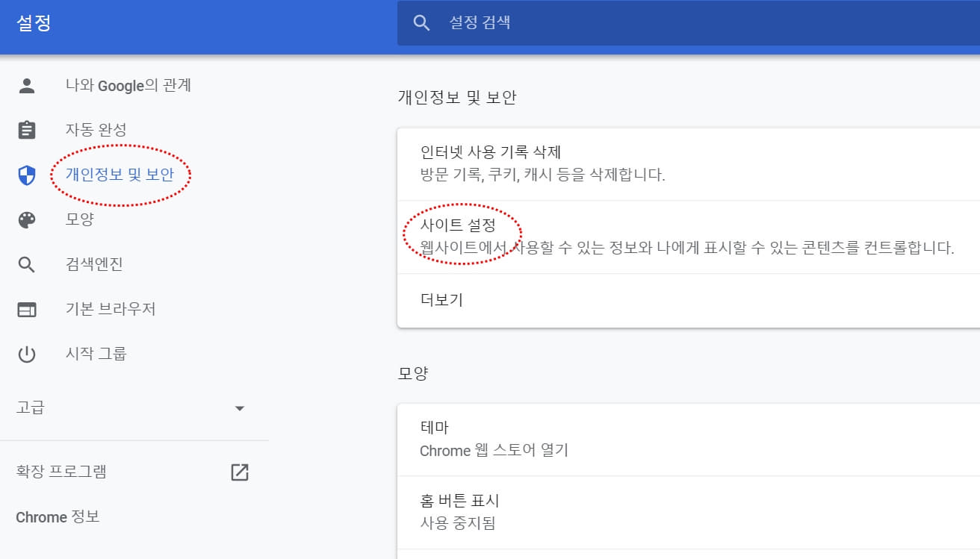The height and width of the screenshot is (559, 980).
Task: Click the shield icon for 개인정보 및 보안
Action: (27, 175)
